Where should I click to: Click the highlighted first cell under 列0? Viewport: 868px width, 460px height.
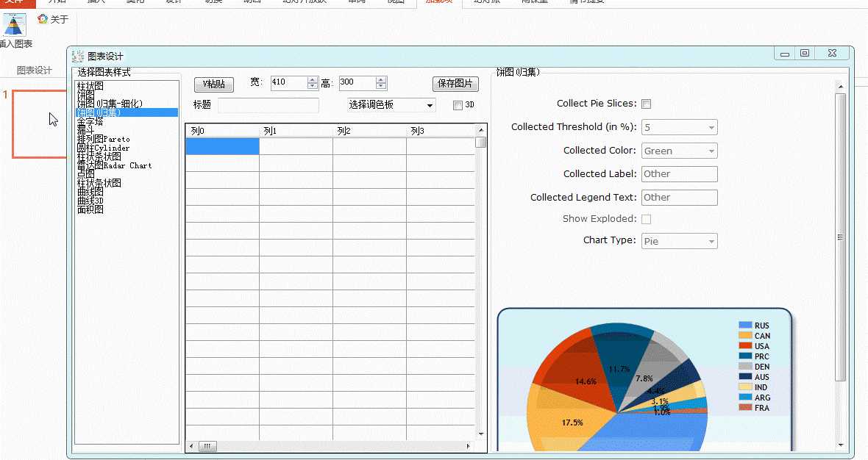(223, 146)
